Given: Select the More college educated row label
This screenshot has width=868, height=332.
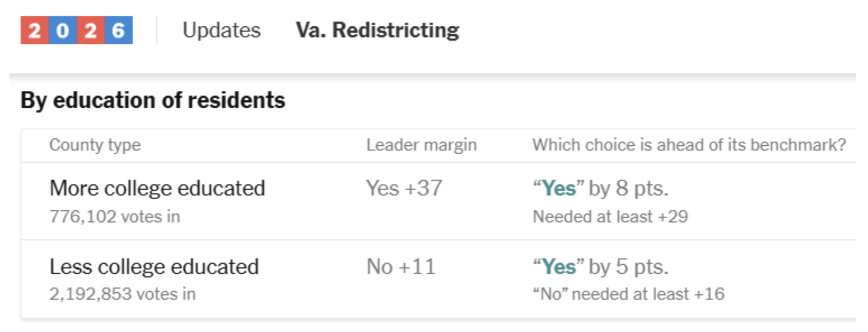Looking at the screenshot, I should coord(157,188).
